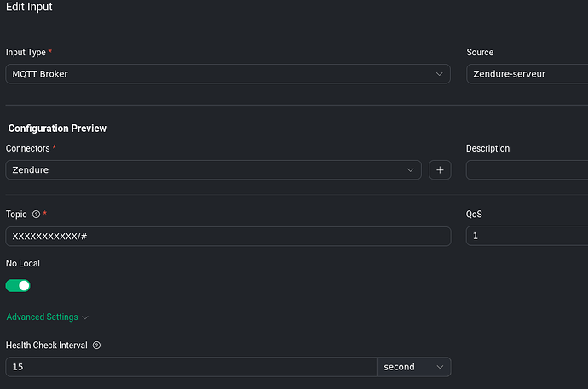Open the second time unit dropdown
Screen dimensions: 588x389
pos(413,367)
